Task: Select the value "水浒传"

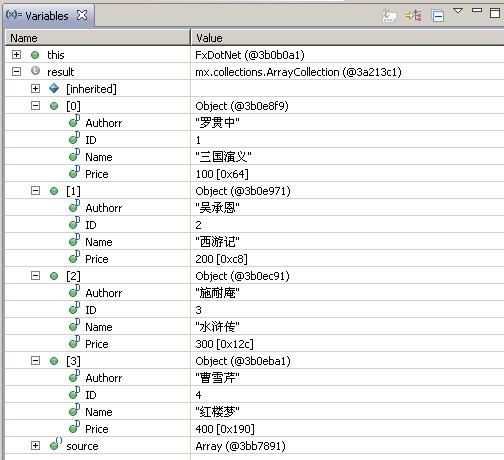Action: pyautogui.click(x=217, y=327)
